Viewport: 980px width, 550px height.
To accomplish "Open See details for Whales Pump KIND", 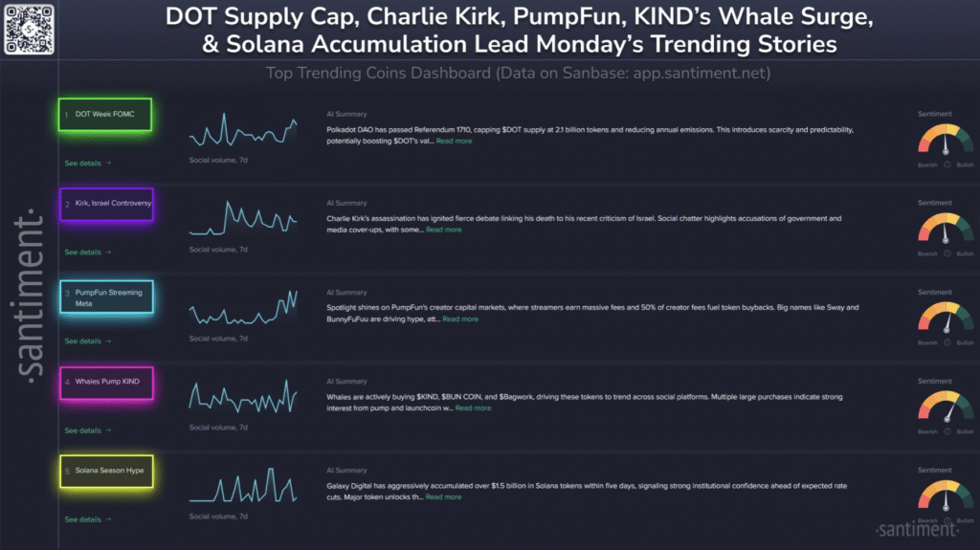I will click(87, 430).
